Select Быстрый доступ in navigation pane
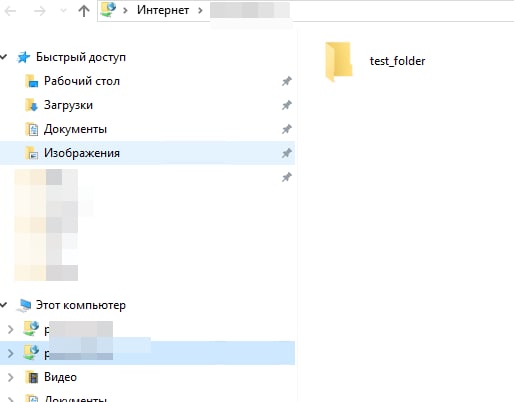This screenshot has height=402, width=514. 81,57
